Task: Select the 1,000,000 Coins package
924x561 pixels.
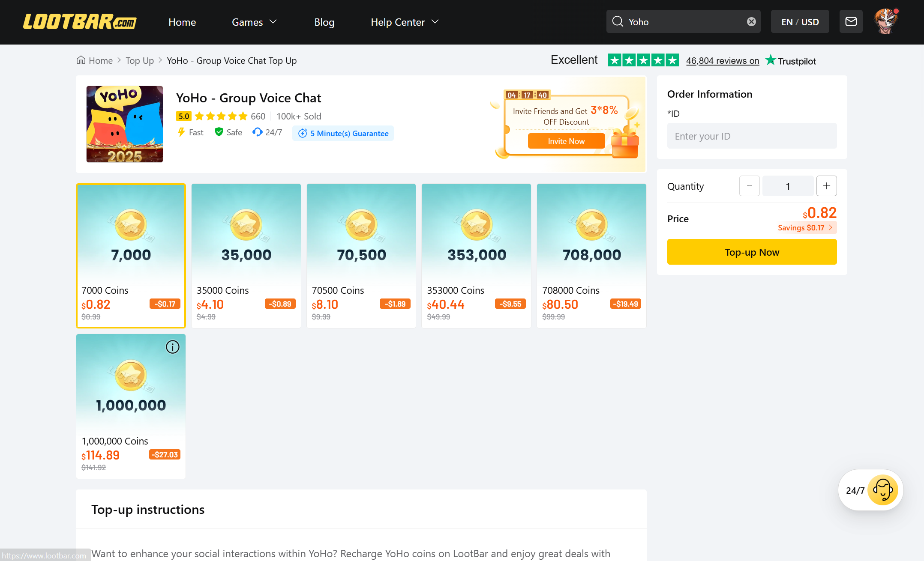Action: point(131,406)
